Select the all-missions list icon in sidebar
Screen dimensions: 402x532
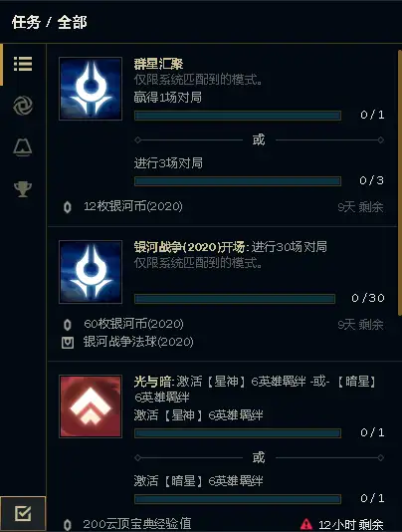coord(23,64)
